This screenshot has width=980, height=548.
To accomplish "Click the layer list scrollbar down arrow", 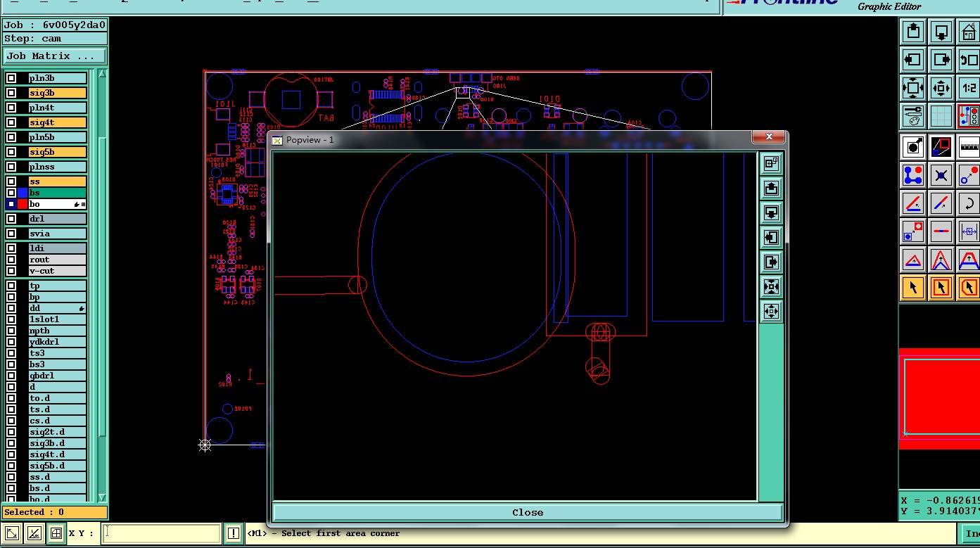I will [x=103, y=497].
